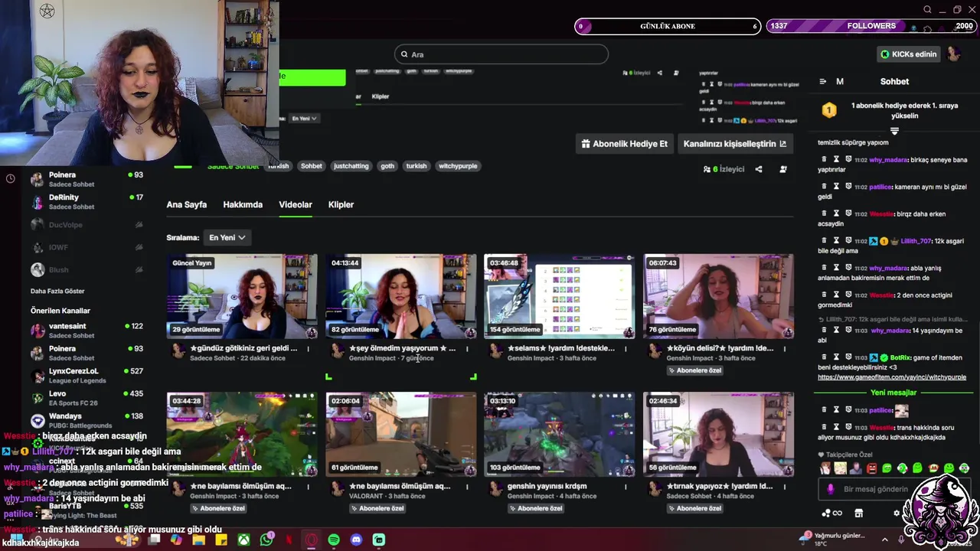Open options menu for 'gündüz götikiniz geri geldi' video
This screenshot has width=980, height=551.
tap(308, 348)
